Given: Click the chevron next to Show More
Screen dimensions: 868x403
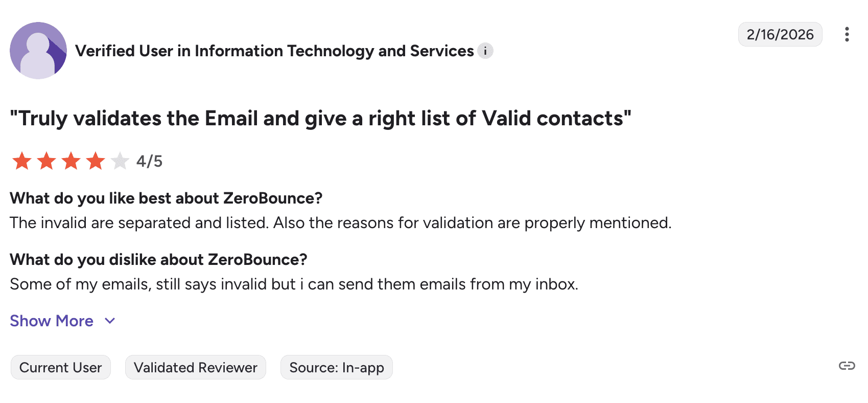Looking at the screenshot, I should [x=110, y=321].
